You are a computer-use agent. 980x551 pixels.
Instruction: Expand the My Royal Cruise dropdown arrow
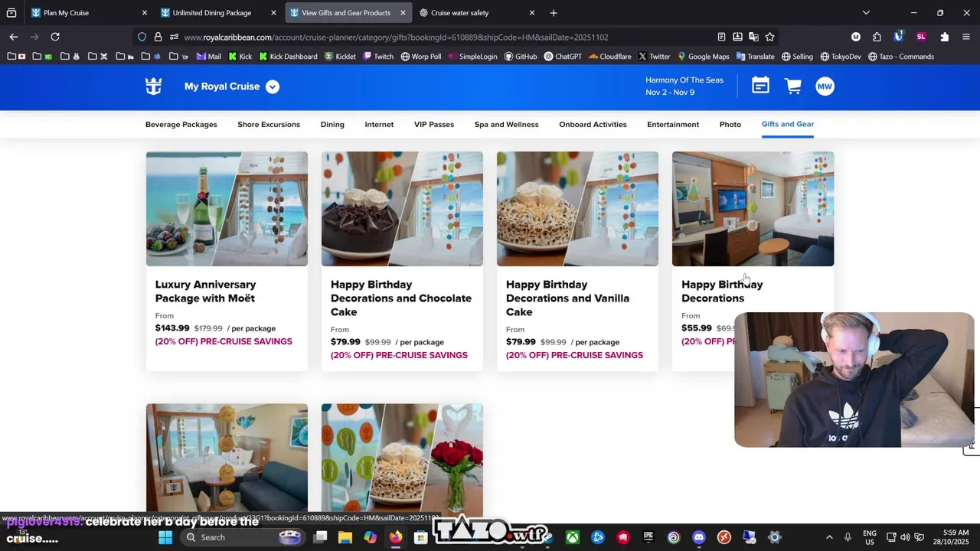coord(273,86)
